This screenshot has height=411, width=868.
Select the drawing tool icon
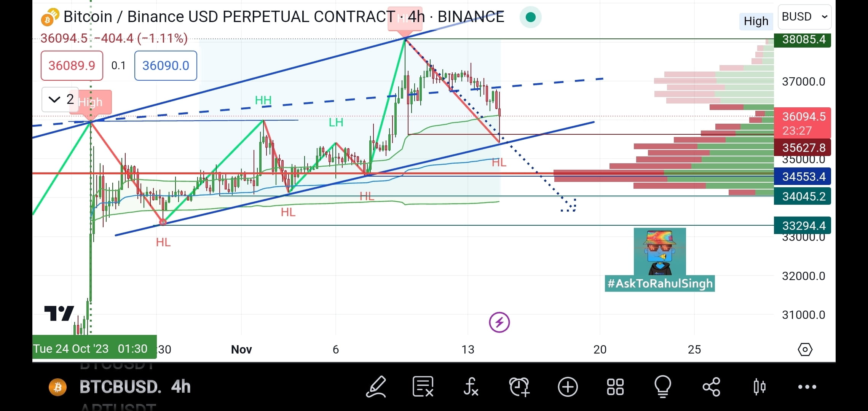pos(376,387)
